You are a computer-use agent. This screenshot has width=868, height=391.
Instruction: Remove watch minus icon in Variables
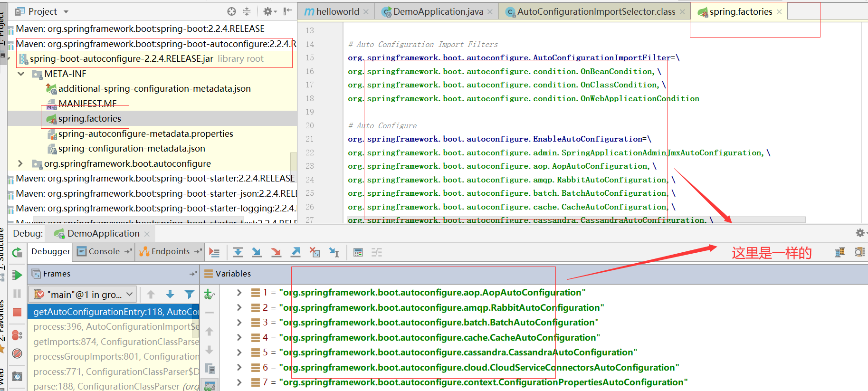pos(210,313)
